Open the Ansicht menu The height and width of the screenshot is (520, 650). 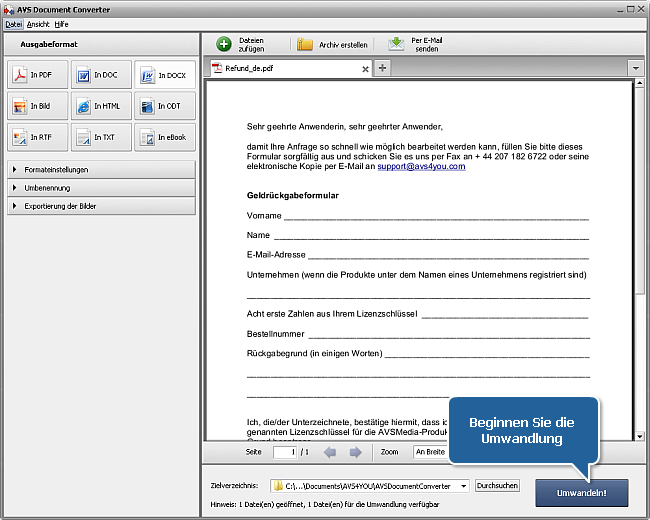tap(38, 23)
